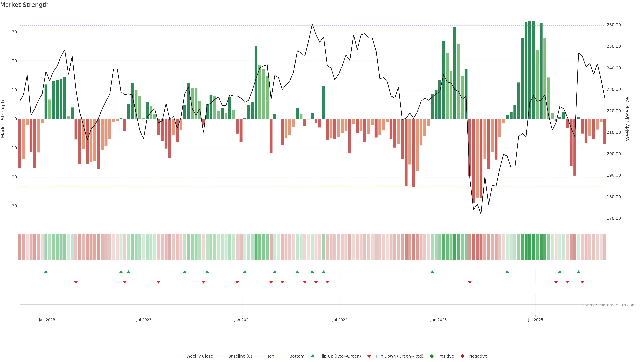Viewport: 644px width, 362px height.
Task: Click the Negative red circle legend icon
Action: [462, 356]
